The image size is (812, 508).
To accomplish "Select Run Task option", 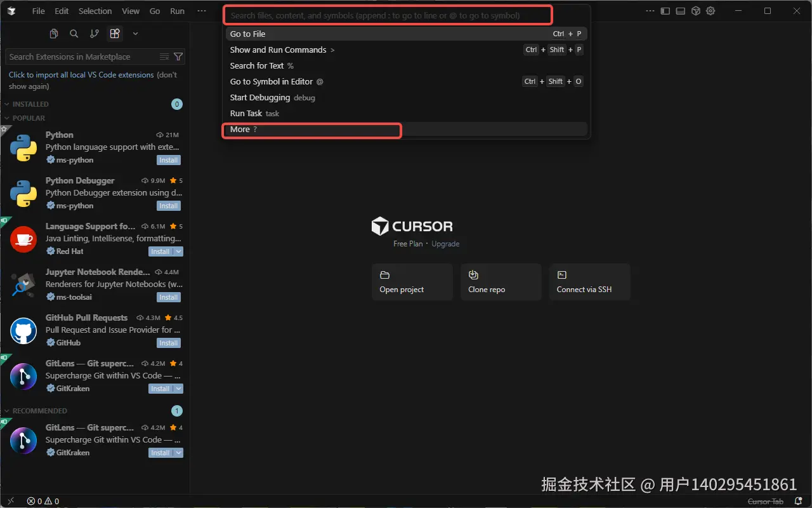I will point(407,113).
